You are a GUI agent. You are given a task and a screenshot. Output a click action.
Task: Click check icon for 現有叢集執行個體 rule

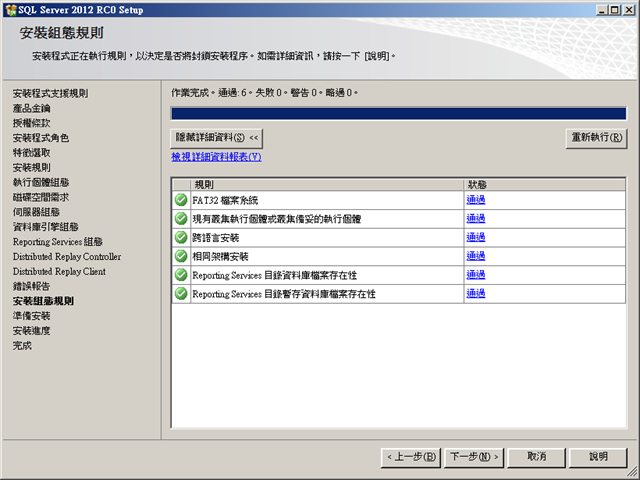coord(181,219)
